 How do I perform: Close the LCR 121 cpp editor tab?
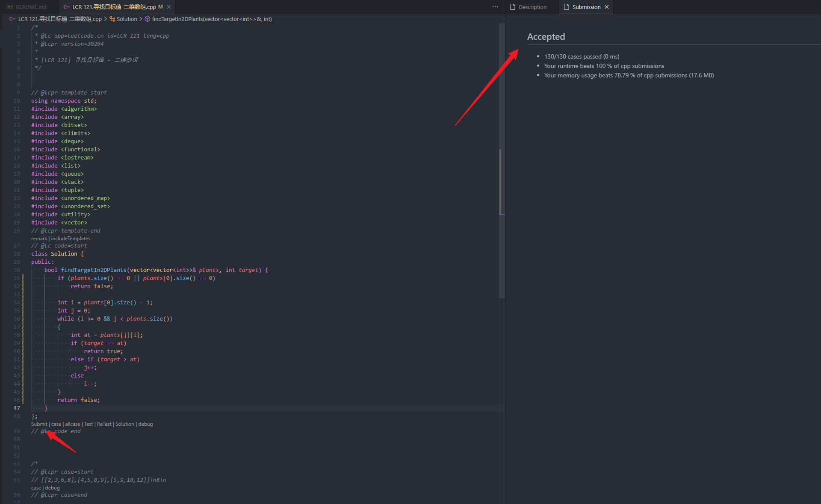pos(169,7)
